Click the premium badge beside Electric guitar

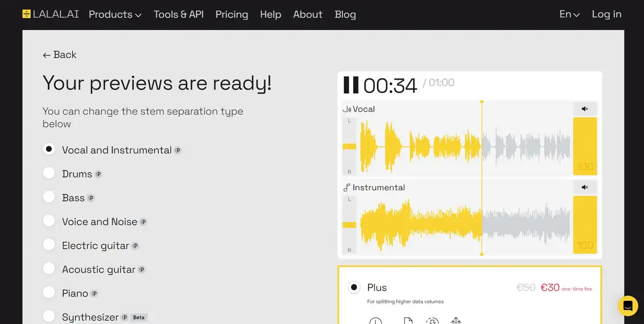[135, 246]
